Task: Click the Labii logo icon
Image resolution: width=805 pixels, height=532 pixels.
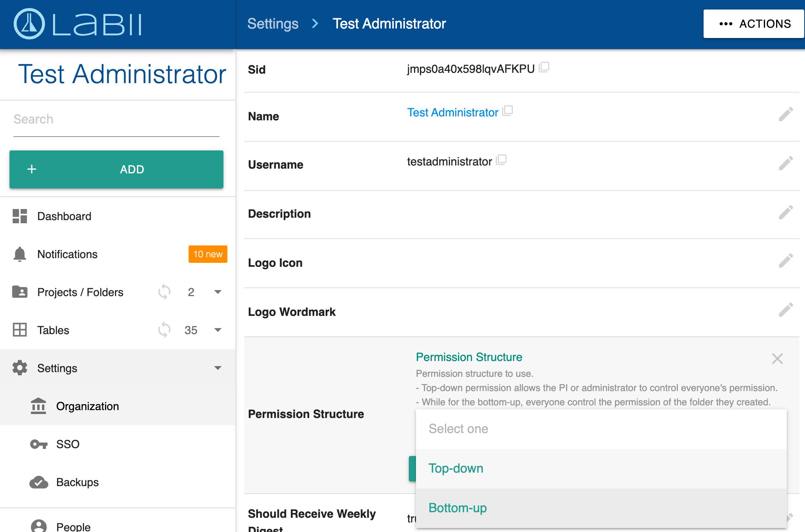Action: [29, 24]
